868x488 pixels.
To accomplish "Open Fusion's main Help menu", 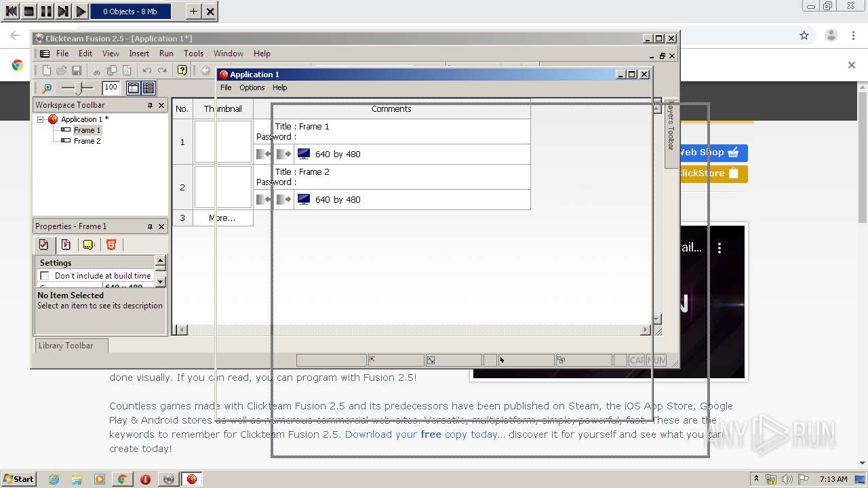I will [262, 54].
